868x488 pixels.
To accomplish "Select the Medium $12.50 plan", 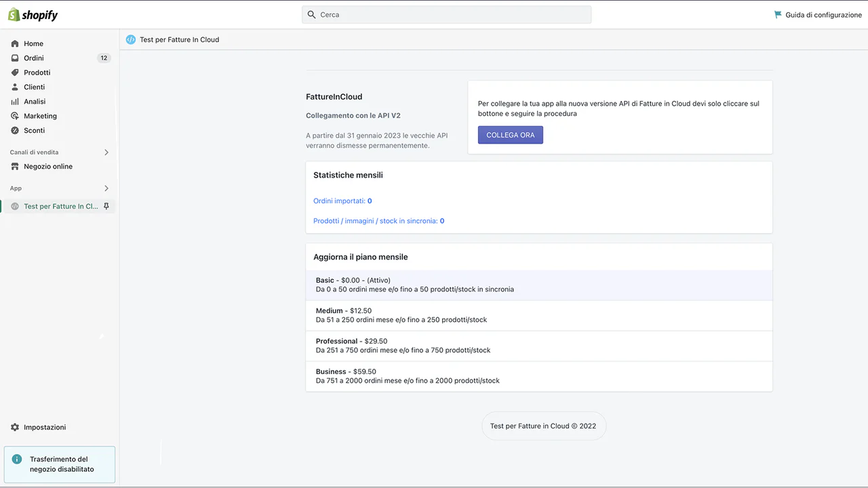I will 539,315.
